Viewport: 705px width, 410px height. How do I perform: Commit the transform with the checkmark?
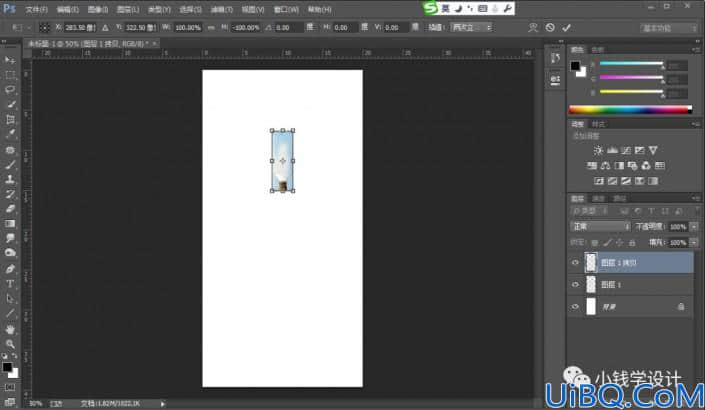point(567,28)
